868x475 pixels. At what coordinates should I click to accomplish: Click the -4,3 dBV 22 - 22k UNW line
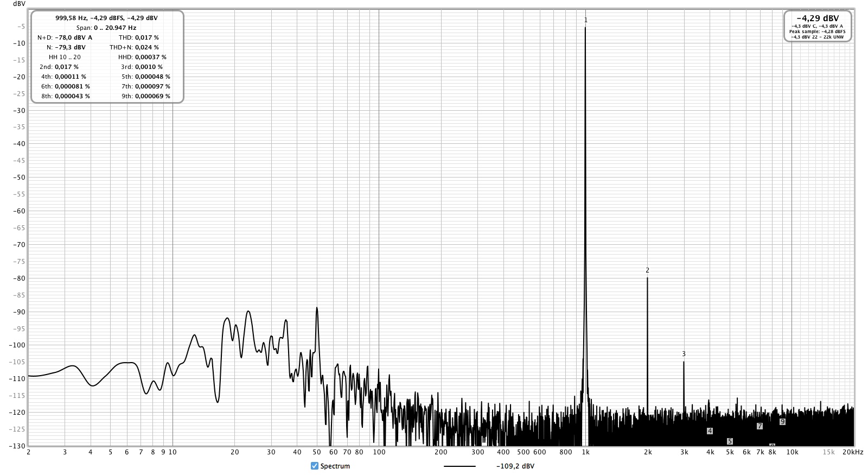tap(818, 37)
